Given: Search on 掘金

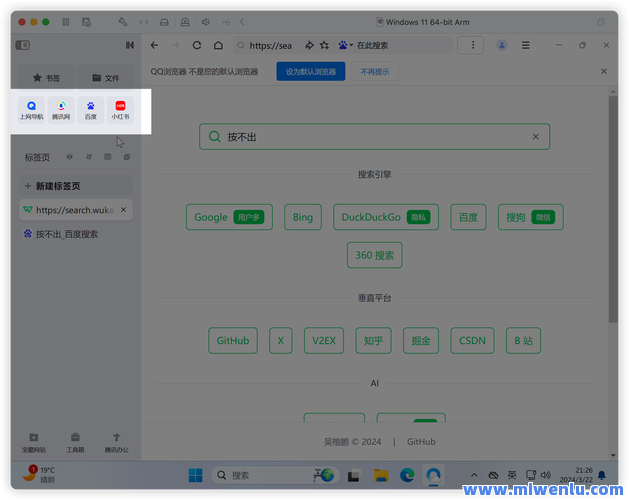Looking at the screenshot, I should [421, 341].
